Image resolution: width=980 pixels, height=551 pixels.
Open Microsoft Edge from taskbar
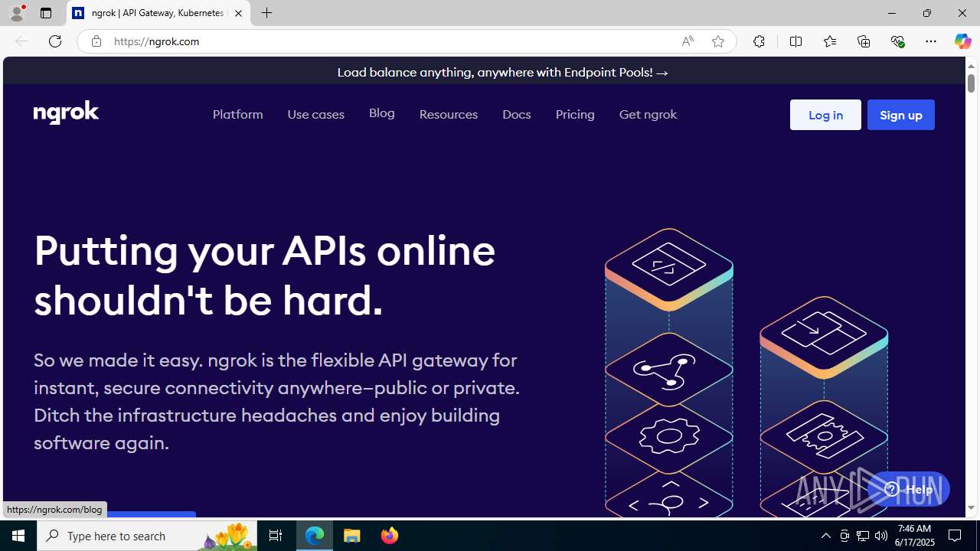point(315,536)
